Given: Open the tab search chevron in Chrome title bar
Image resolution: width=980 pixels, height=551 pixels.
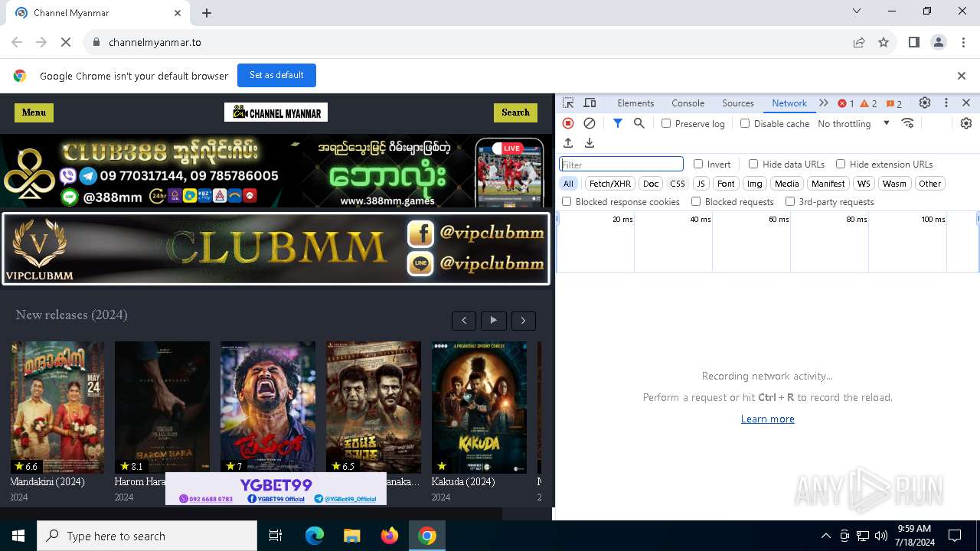Looking at the screenshot, I should (857, 11).
